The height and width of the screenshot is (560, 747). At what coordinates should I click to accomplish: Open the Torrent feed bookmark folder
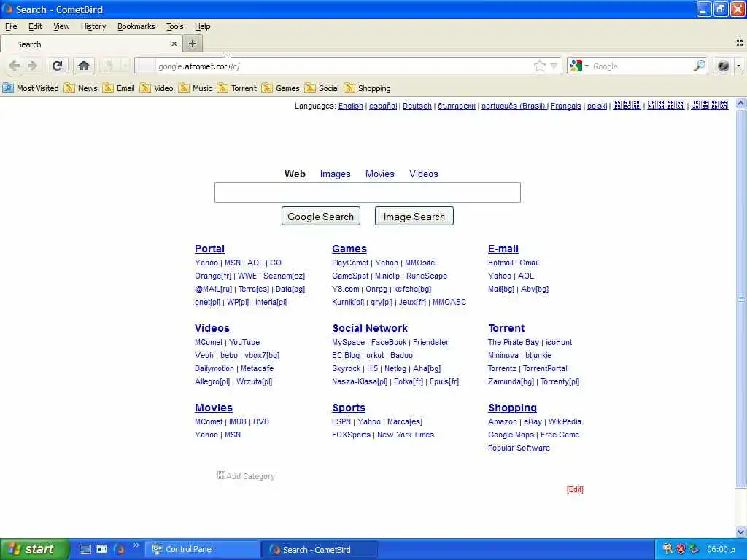click(x=237, y=88)
